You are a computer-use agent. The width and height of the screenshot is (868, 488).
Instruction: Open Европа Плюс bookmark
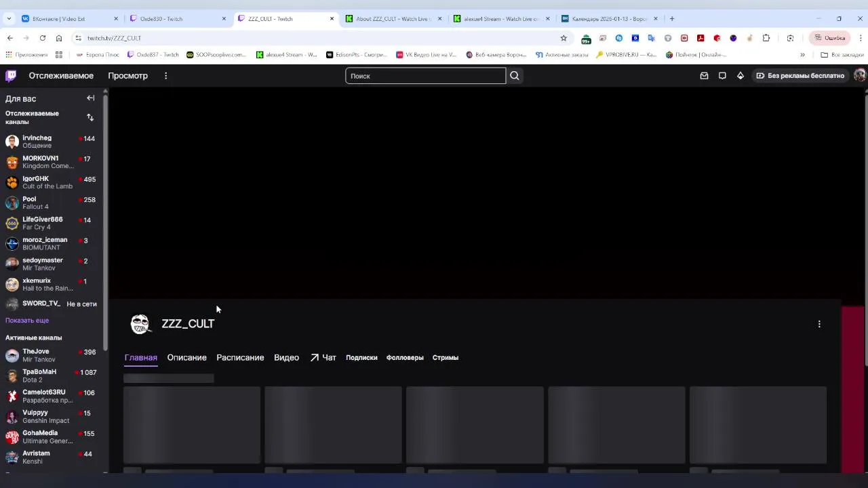click(98, 54)
